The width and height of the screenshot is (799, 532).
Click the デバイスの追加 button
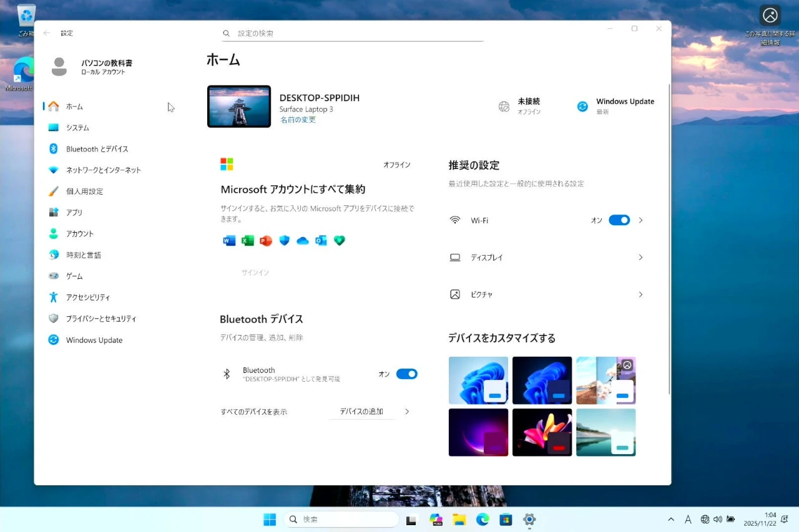tap(361, 412)
